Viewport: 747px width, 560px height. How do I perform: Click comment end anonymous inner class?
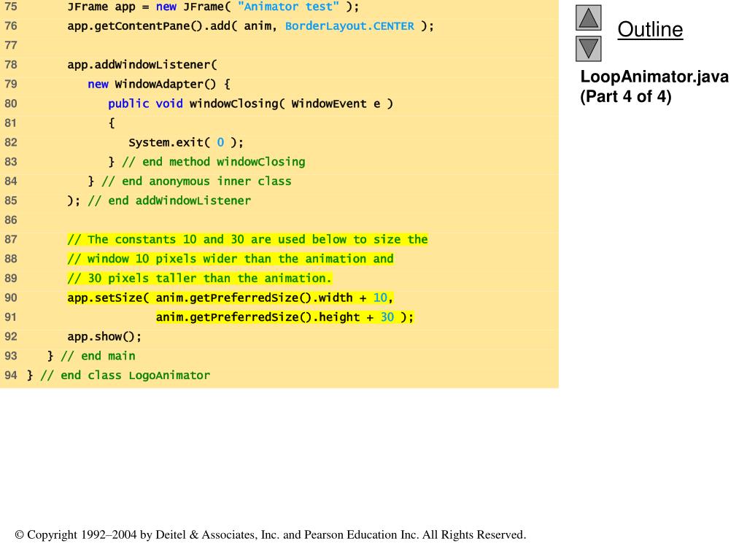(x=196, y=182)
